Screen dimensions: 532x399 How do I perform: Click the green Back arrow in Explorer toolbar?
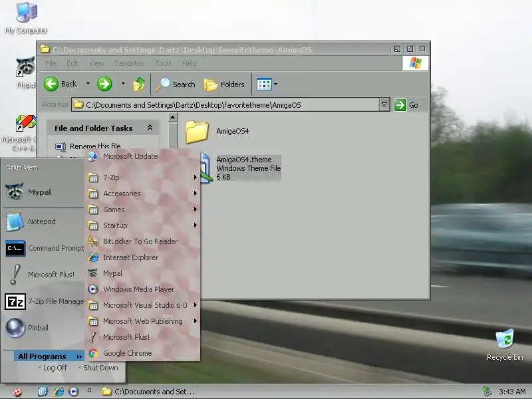point(51,84)
